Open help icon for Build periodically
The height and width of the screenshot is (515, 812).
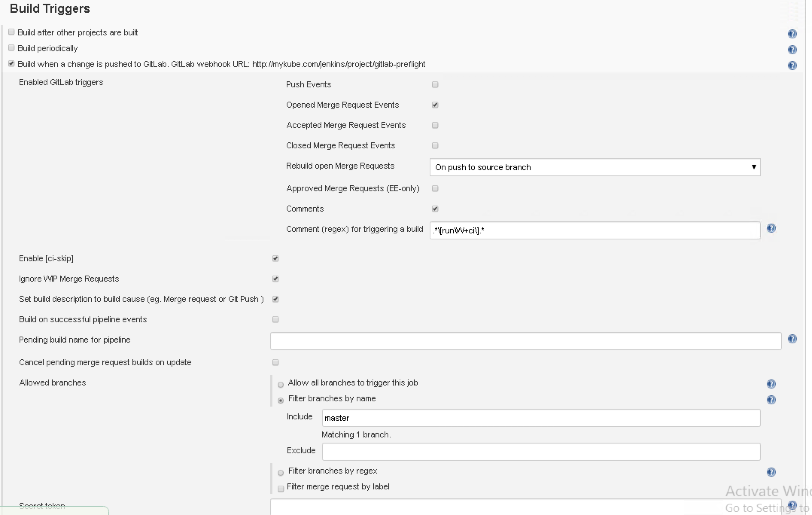point(792,50)
